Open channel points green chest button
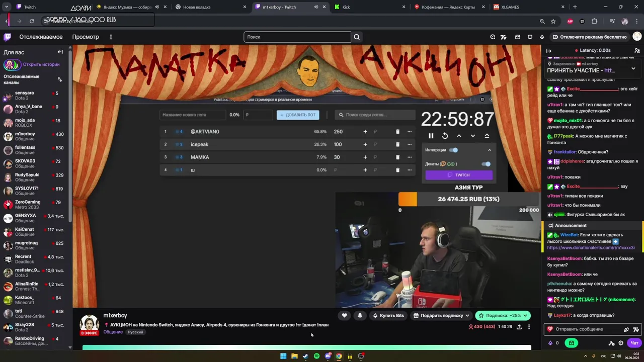644x362 pixels. point(571,343)
